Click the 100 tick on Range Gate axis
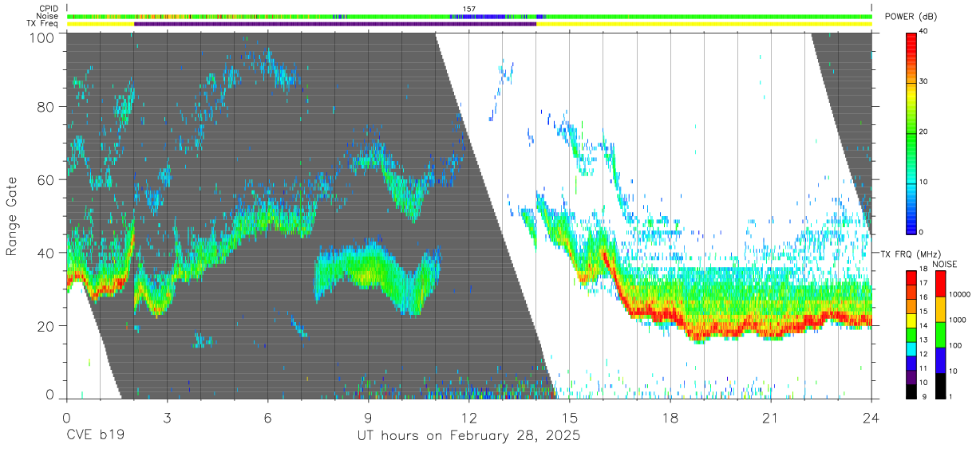Viewport: 980px width, 452px height. 42,37
